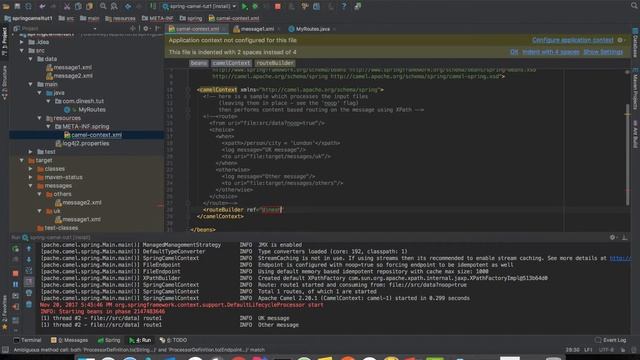Viewport: 640px width, 360px height.
Task: Click the gear icon in context banner
Action: tap(620, 40)
